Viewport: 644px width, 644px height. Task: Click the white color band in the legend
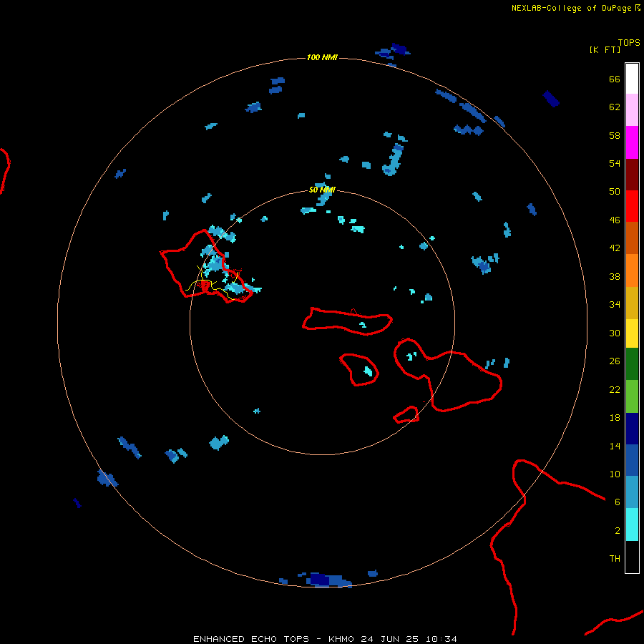pyautogui.click(x=632, y=79)
